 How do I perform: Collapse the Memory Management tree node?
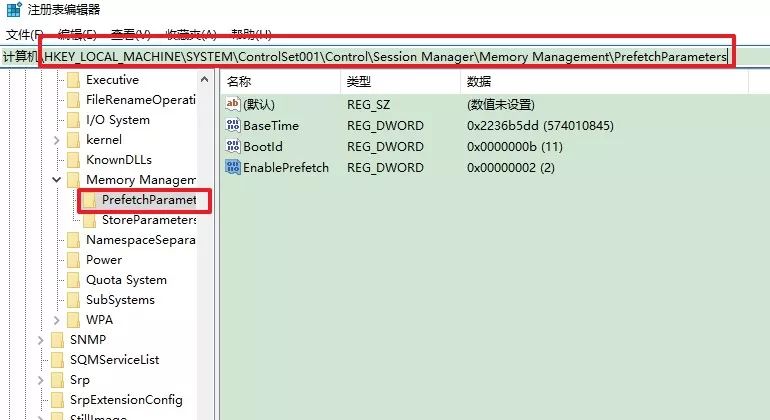(x=56, y=180)
